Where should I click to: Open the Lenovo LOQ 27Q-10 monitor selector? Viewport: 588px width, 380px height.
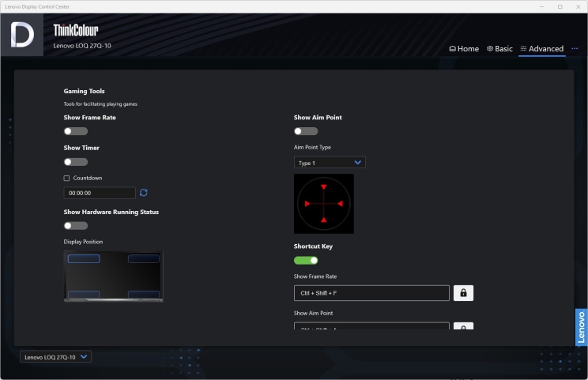[x=55, y=357]
